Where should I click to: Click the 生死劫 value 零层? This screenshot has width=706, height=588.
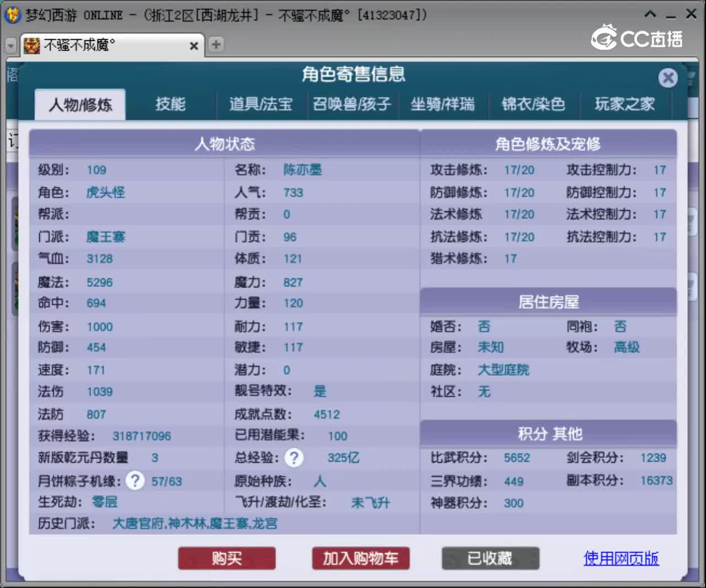pos(105,502)
